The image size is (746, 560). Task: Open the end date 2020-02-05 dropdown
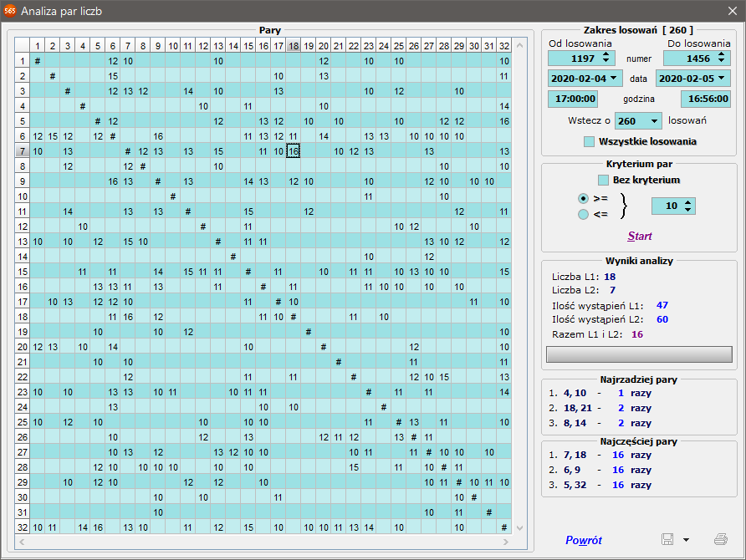click(x=722, y=78)
